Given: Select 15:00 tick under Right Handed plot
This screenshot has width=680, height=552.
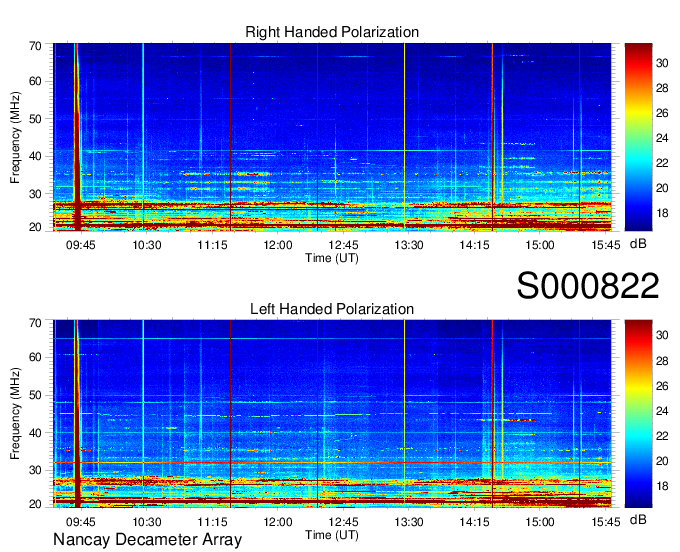Looking at the screenshot, I should (x=540, y=245).
